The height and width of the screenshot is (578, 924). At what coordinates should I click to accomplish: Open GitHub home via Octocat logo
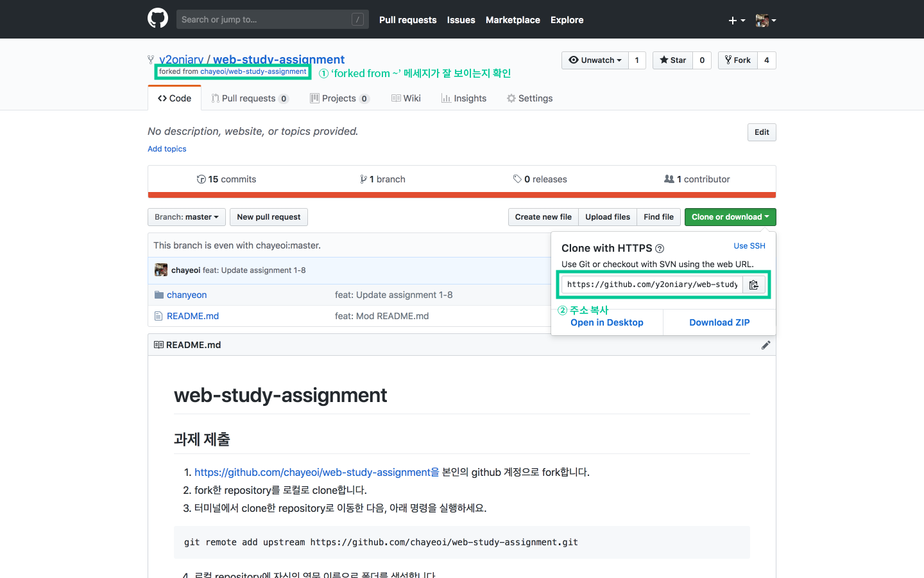[x=158, y=18]
